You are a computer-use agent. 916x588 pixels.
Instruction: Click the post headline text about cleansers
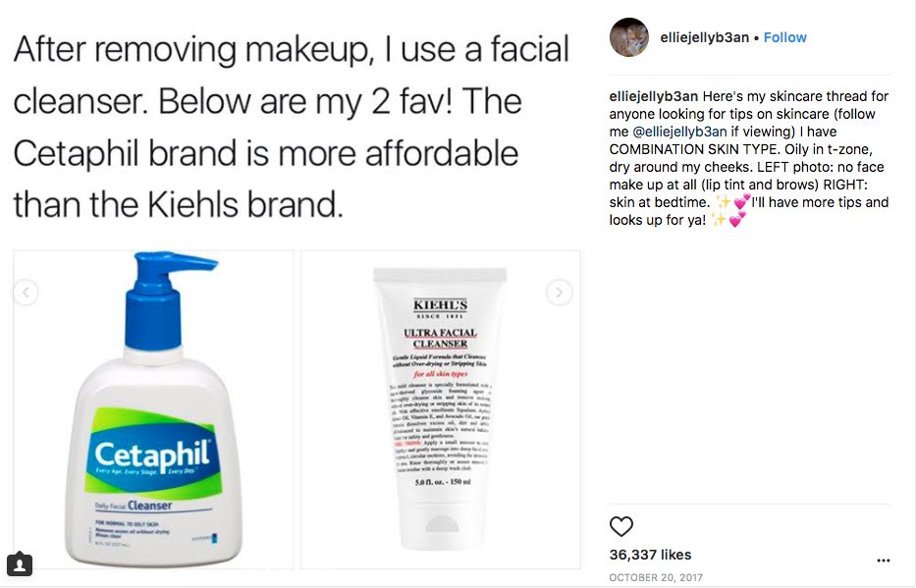pyautogui.click(x=291, y=126)
